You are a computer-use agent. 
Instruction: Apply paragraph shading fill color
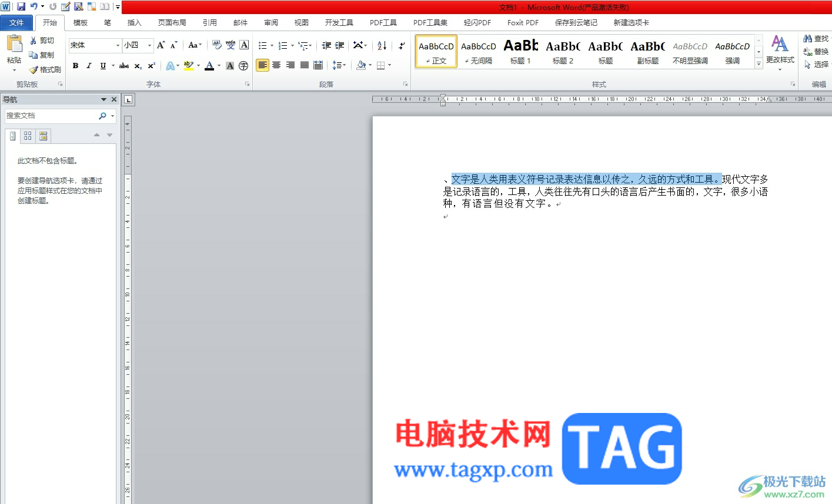pos(361,65)
